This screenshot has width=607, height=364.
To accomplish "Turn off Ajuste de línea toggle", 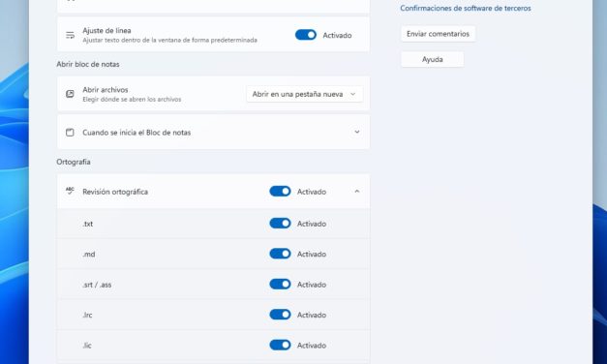I will (306, 35).
